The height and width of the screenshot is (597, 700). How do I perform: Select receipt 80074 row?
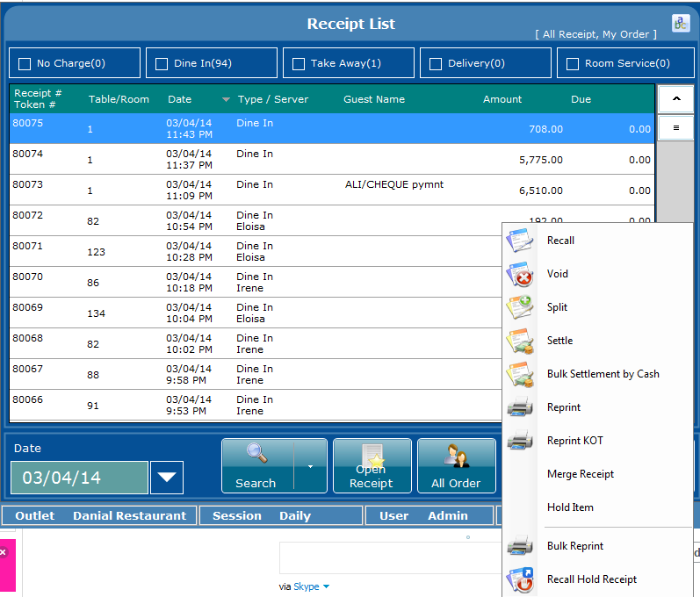332,159
